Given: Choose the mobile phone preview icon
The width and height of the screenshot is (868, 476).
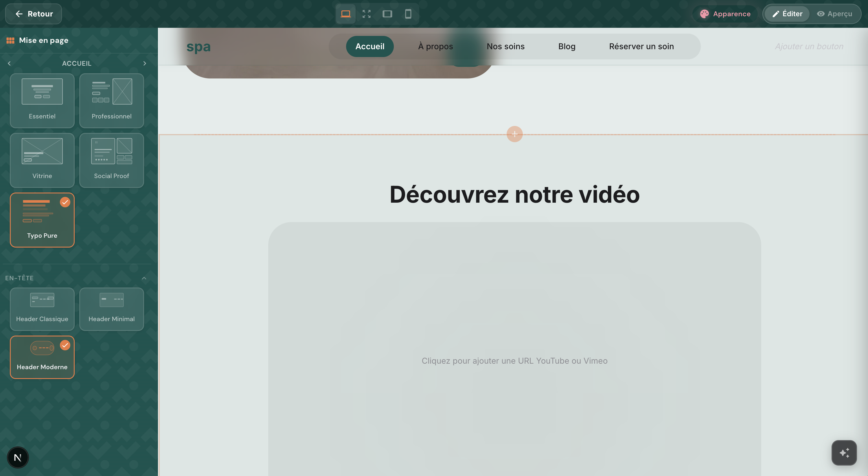Looking at the screenshot, I should [x=408, y=14].
